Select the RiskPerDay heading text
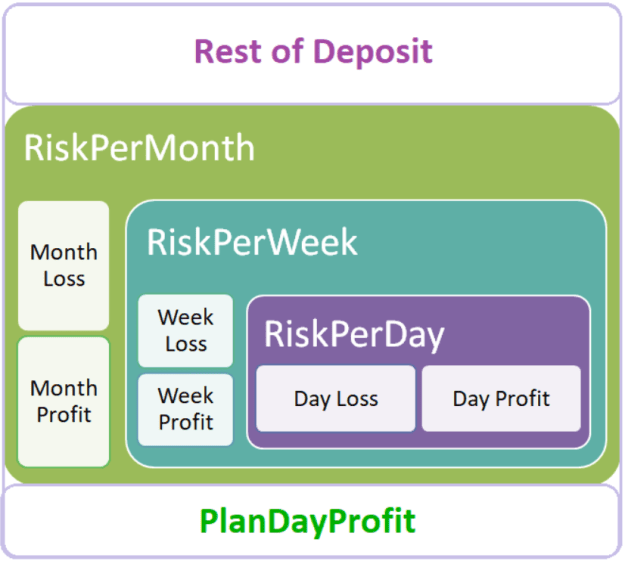The image size is (625, 561). 354,335
